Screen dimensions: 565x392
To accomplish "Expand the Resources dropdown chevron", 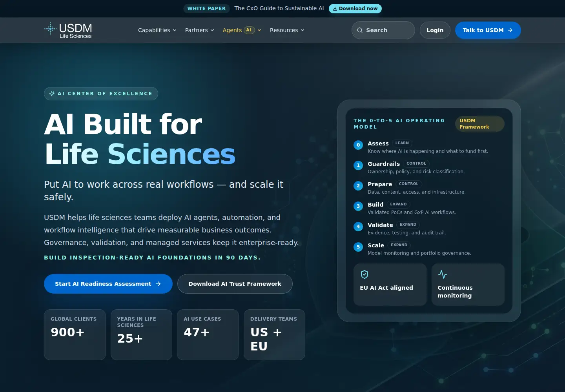I will click(303, 30).
